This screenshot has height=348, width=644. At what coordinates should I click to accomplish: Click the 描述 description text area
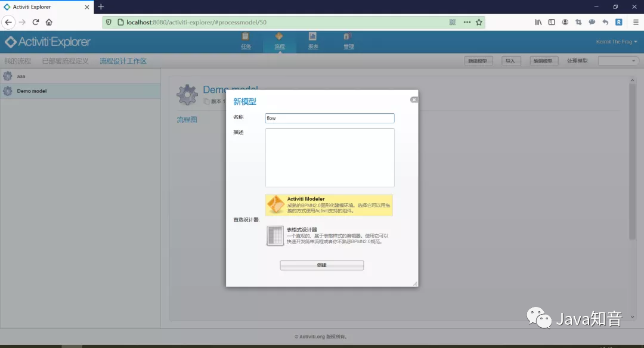(330, 157)
